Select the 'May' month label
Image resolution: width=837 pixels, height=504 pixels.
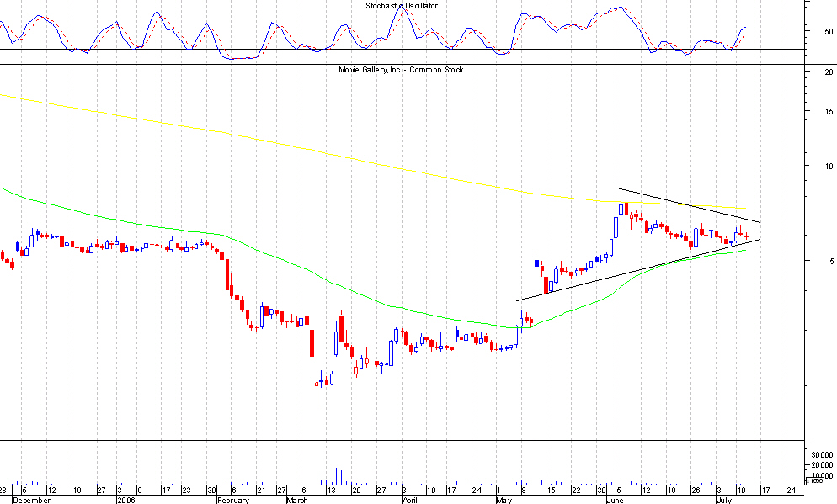[504, 501]
